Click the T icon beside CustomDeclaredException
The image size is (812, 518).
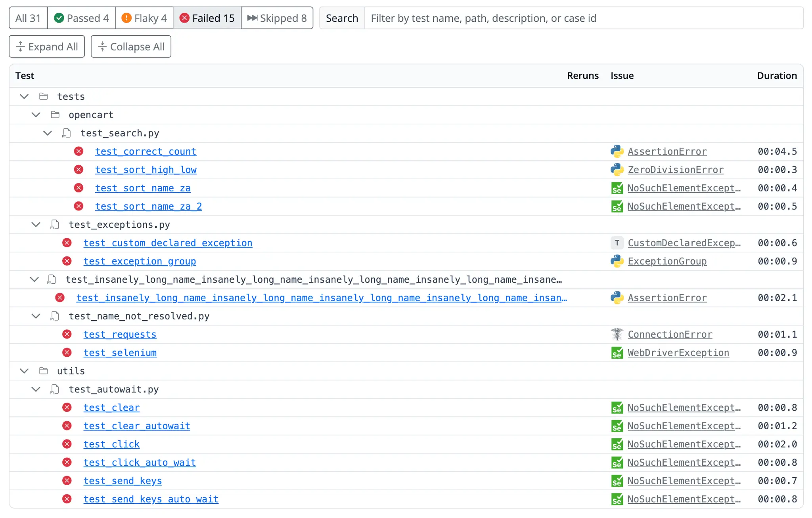click(617, 243)
